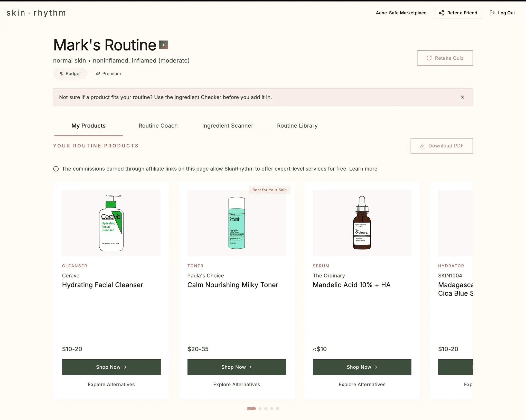Dismiss the Ingredient Checker banner
The height and width of the screenshot is (420, 526).
coord(462,97)
